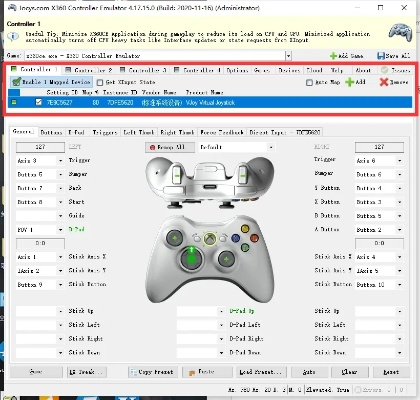Expand the Game selection dropdown
Screen dimensions: 420x400
(289, 56)
